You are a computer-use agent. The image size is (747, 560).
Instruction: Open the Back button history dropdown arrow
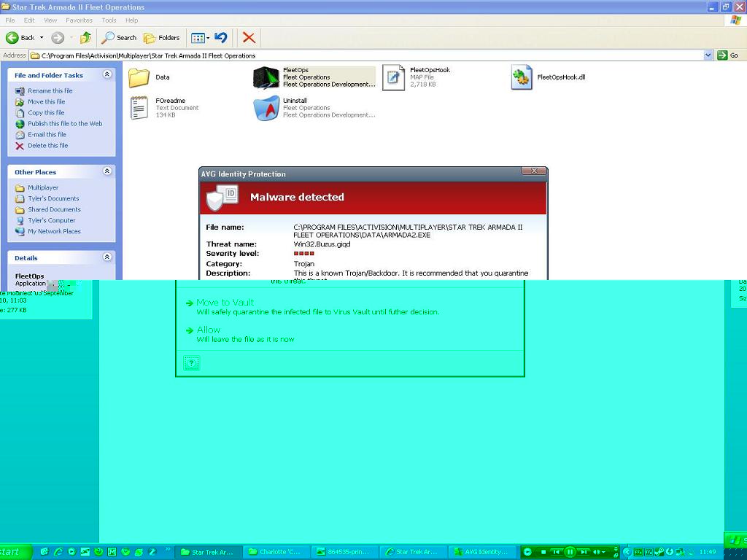(x=42, y=38)
